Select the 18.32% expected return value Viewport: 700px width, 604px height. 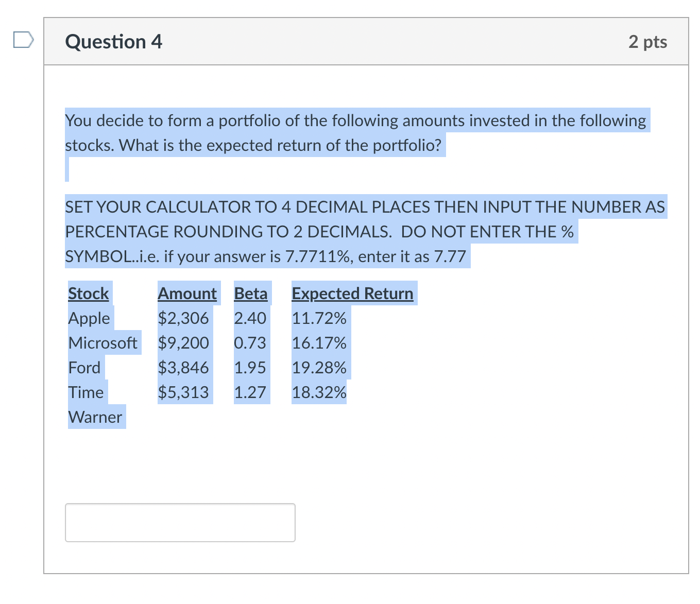tap(319, 392)
